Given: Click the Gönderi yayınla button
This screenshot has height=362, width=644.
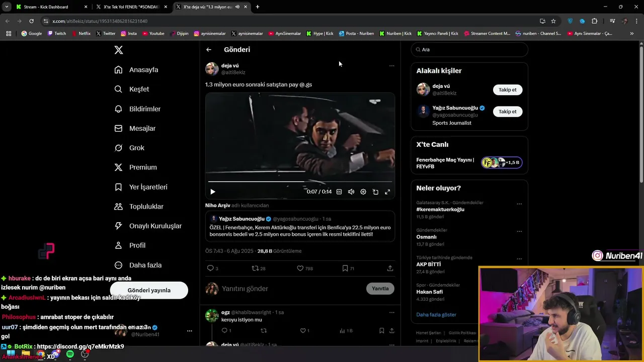Looking at the screenshot, I should (x=149, y=290).
